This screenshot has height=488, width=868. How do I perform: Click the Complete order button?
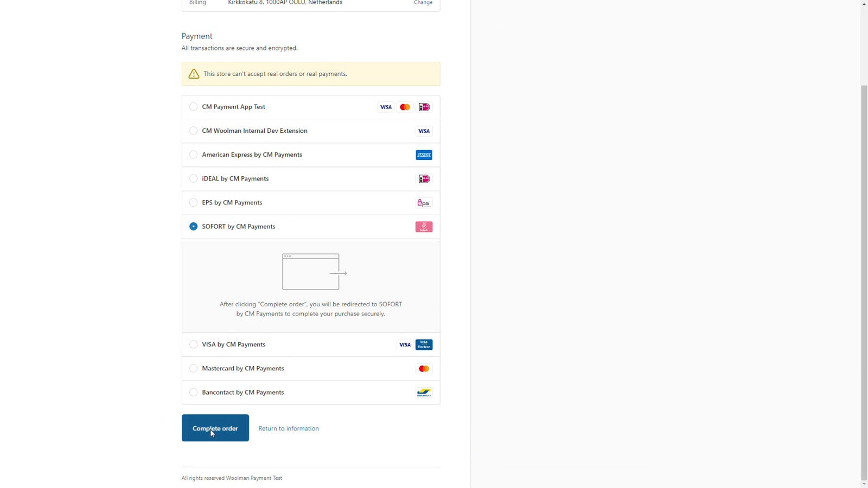[x=215, y=428]
